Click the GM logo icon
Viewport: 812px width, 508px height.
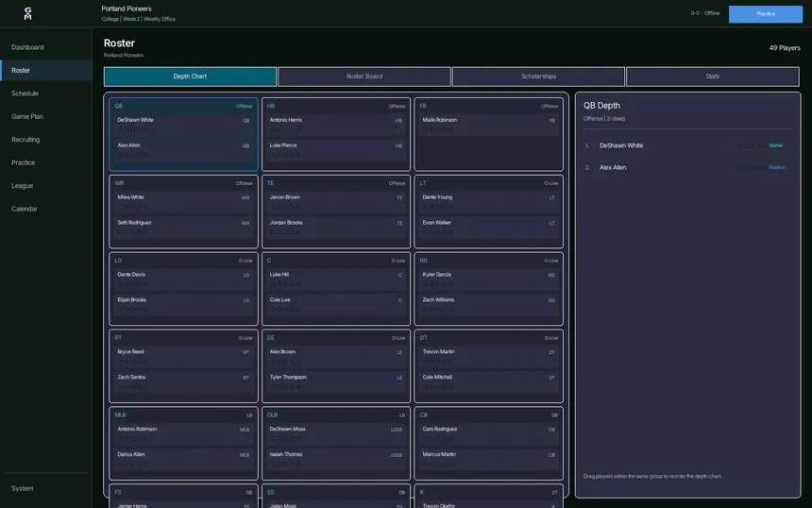pyautogui.click(x=28, y=13)
